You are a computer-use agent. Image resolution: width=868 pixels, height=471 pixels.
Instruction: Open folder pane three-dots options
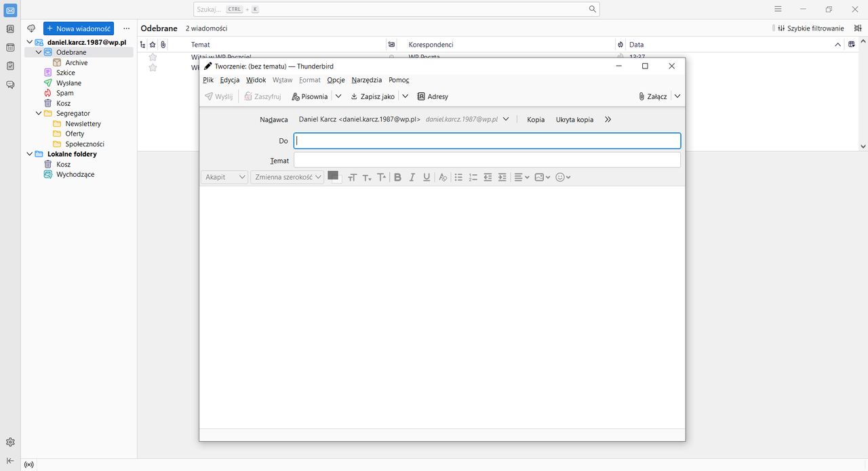point(126,28)
